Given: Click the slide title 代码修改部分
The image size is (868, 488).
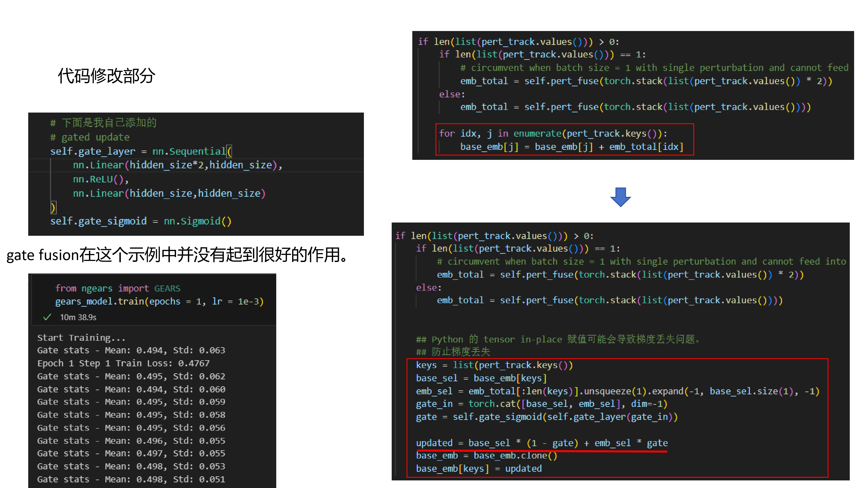Looking at the screenshot, I should tap(107, 75).
